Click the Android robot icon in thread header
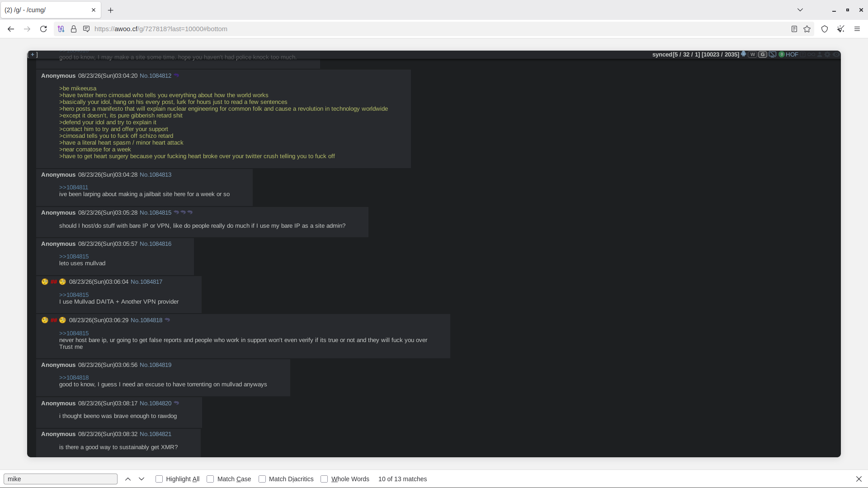 pyautogui.click(x=743, y=54)
